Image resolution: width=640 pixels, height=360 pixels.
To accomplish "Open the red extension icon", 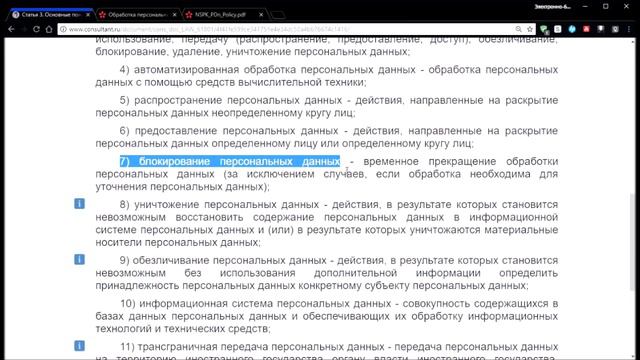I will pos(586,29).
